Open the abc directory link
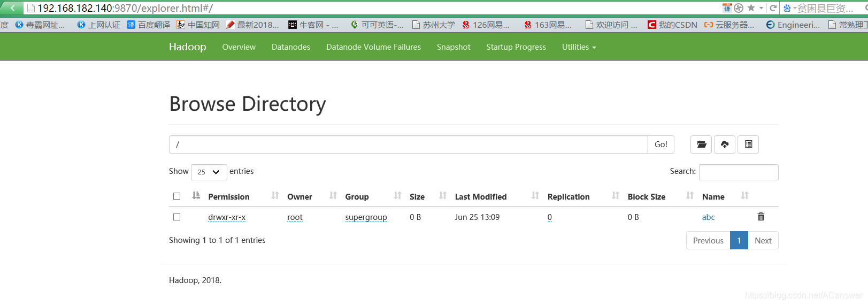The height and width of the screenshot is (305, 868). coord(709,217)
